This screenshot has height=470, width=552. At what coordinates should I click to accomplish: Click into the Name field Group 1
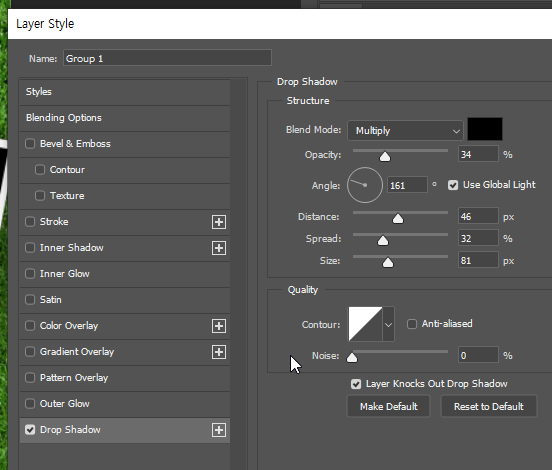point(167,58)
